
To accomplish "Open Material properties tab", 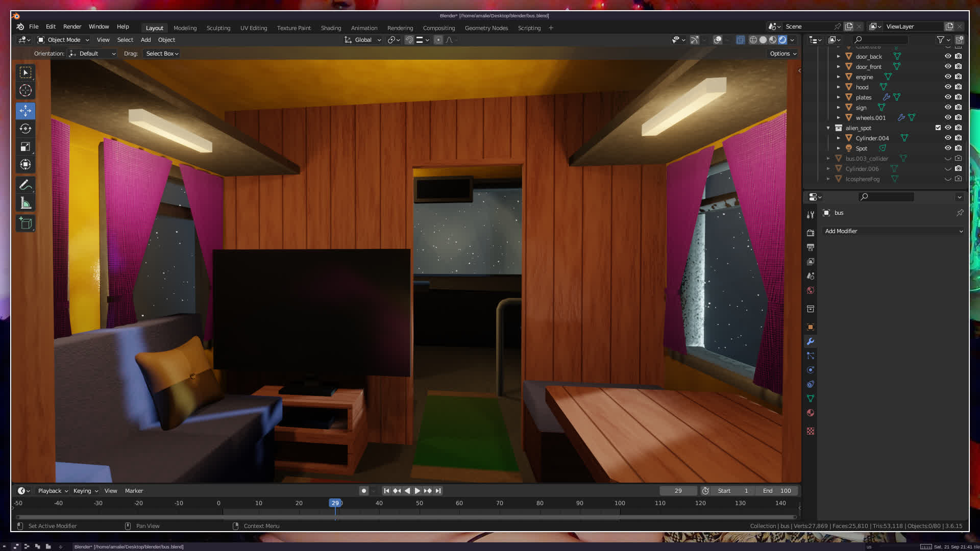I will tap(811, 413).
